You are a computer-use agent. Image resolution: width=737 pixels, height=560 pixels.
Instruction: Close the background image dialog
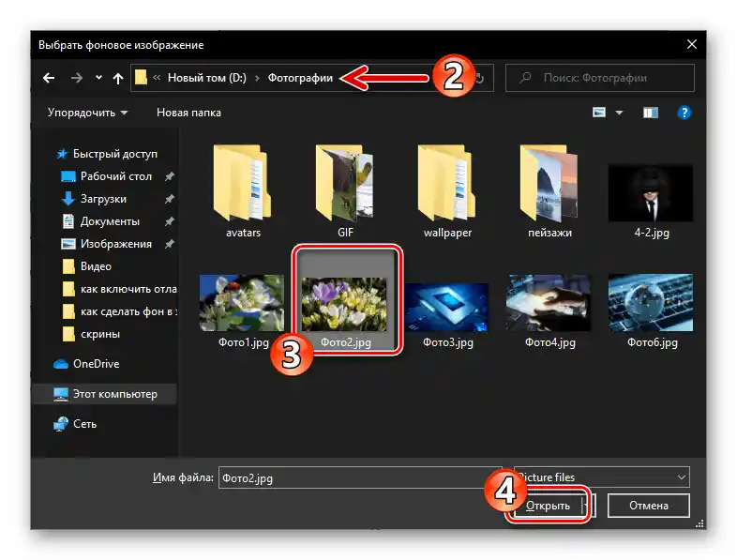691,45
